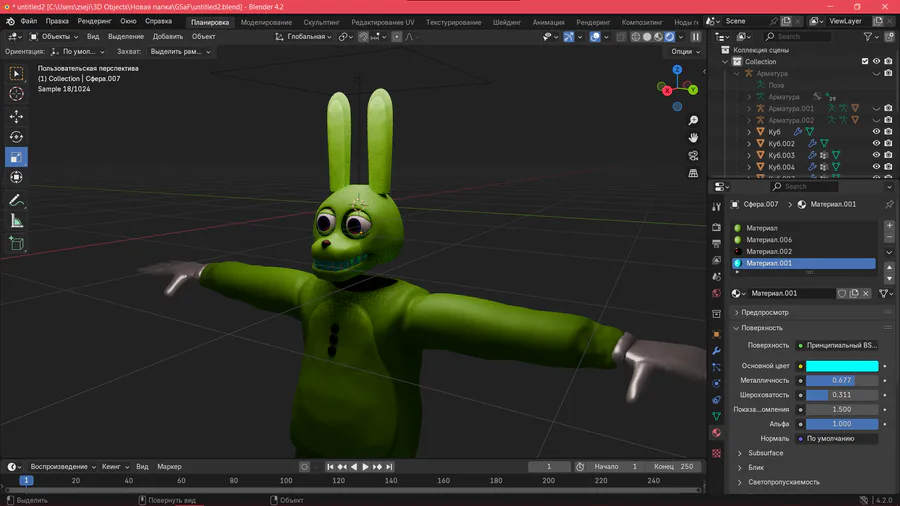The image size is (900, 506).
Task: Switch to solid shading mode
Action: tap(647, 37)
